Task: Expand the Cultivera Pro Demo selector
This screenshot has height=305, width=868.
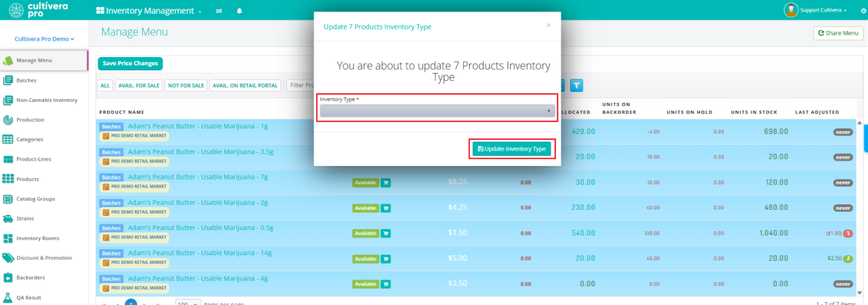Action: (44, 39)
